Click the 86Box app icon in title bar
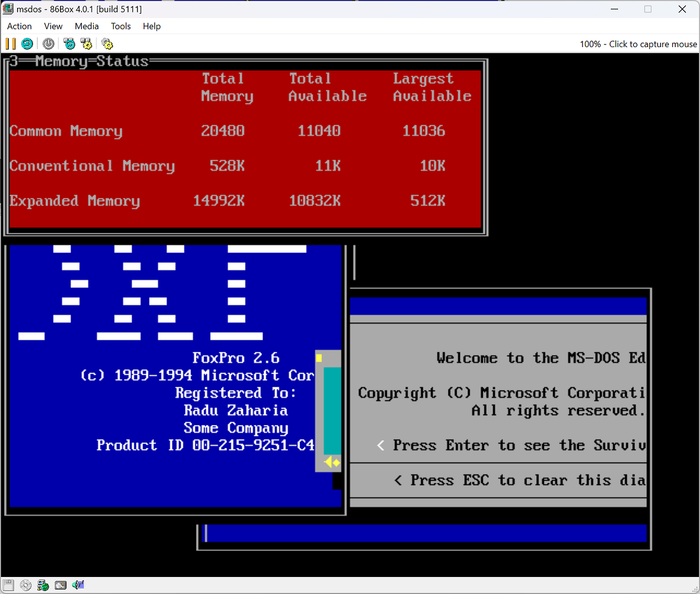 click(x=8, y=9)
